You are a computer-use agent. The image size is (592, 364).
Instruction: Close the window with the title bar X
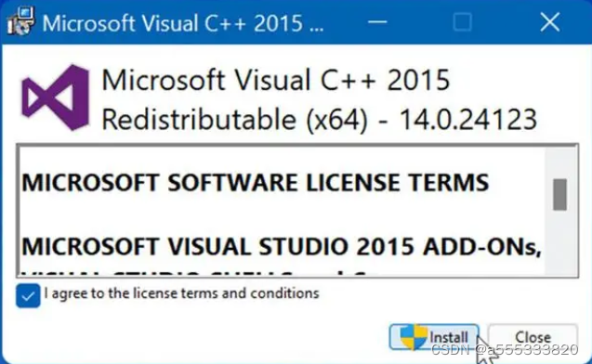point(550,22)
